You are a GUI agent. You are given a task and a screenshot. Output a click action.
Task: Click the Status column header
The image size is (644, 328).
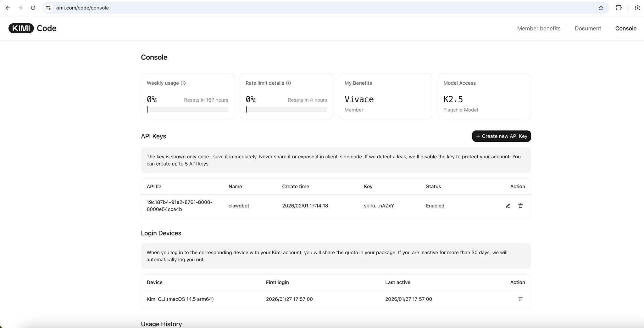click(433, 186)
